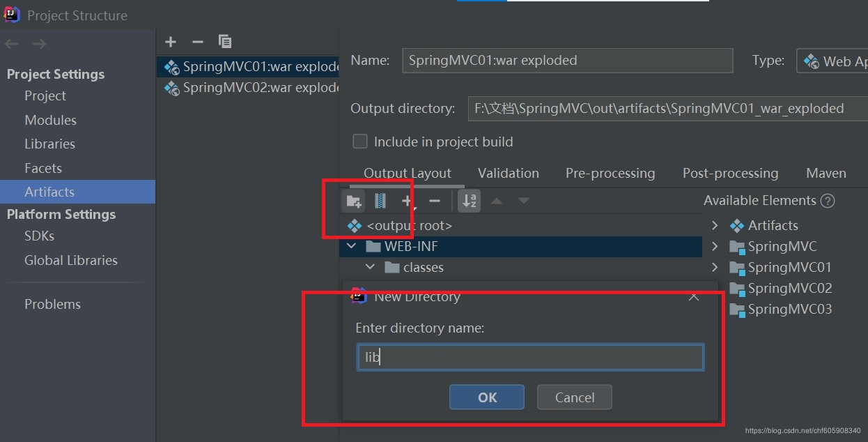Screen dimensions: 868x442
Task: Toggle Include in project build checkbox
Action: [360, 142]
